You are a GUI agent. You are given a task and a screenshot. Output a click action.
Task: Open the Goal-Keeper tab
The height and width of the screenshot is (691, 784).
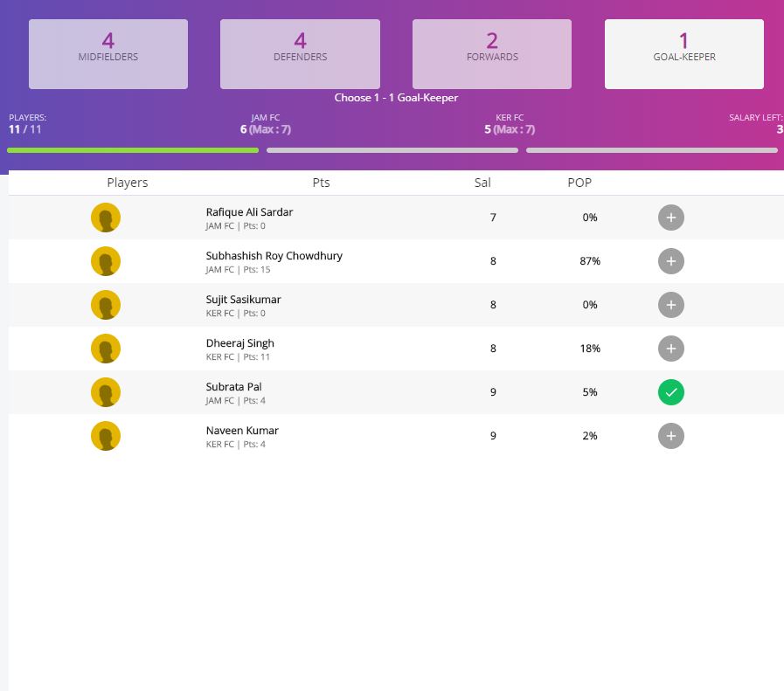click(x=683, y=54)
